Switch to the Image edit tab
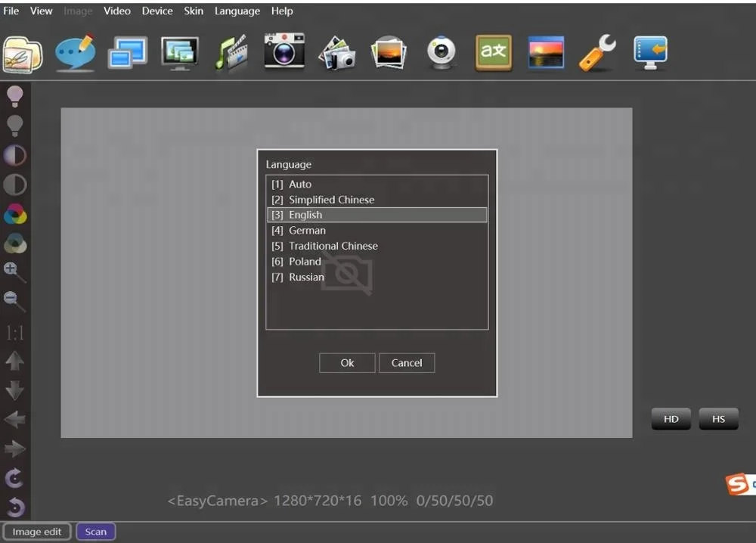 point(37,532)
